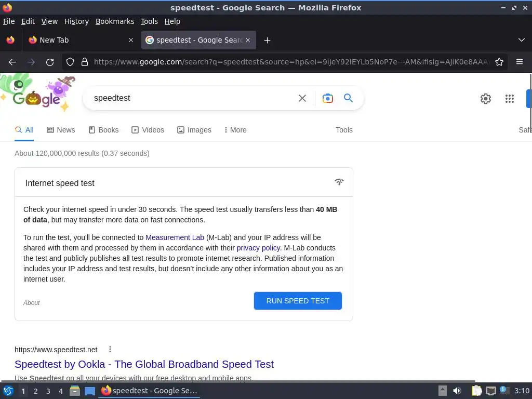Click the horizontal scrollbar at page bottom

[237, 381]
